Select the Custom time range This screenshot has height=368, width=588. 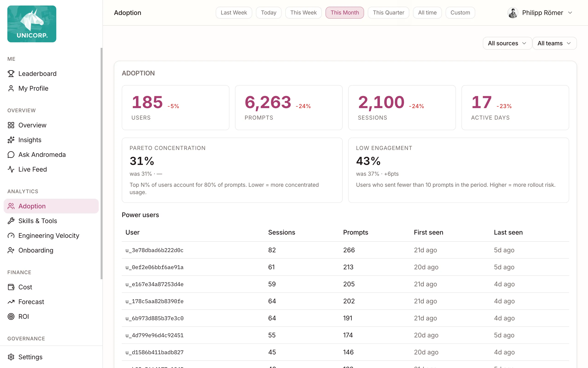tap(460, 13)
